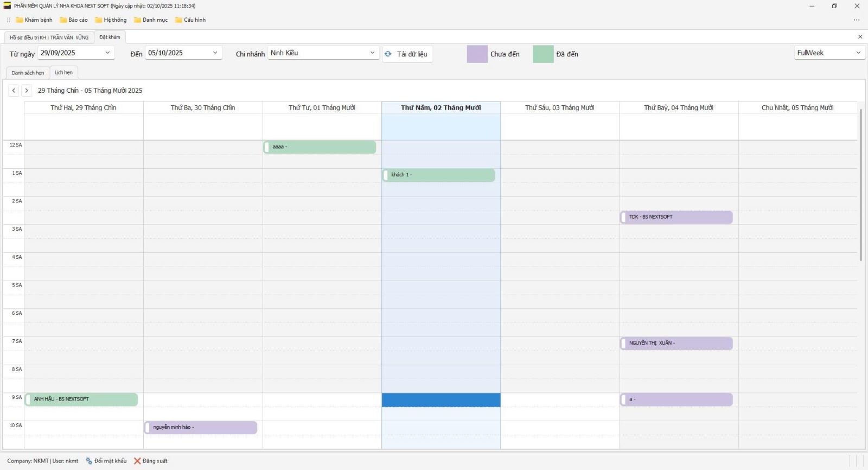Click the green Đã đến color swatch
Screen dimensions: 868x470
tap(543, 54)
